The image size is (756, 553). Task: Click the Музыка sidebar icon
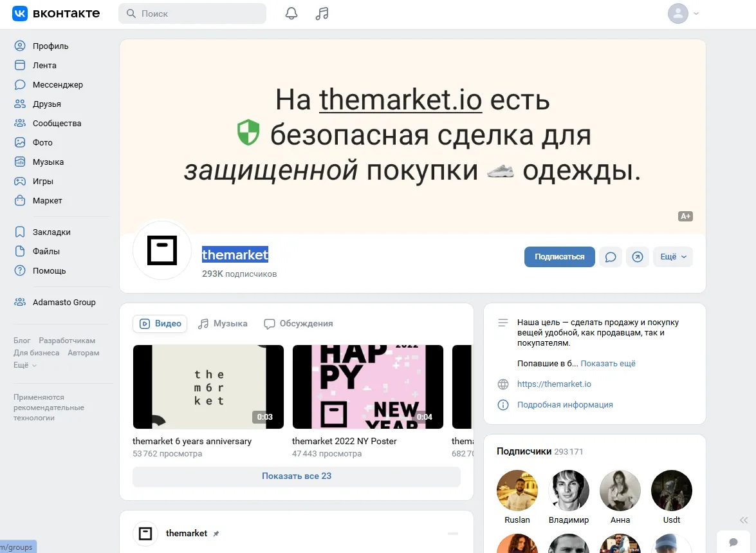point(20,162)
